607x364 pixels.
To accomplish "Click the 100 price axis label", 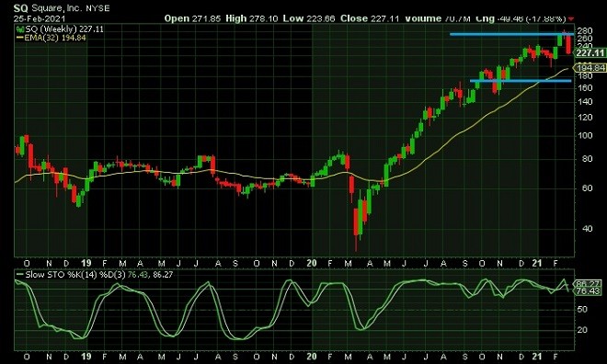I will (585, 136).
